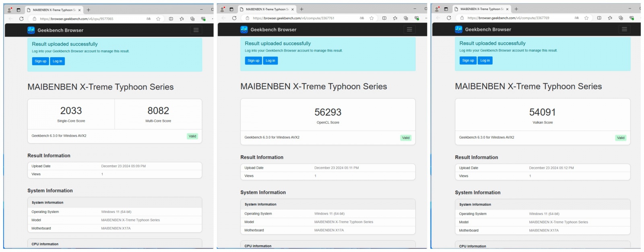Add OpenCL result page to favorites

click(x=372, y=18)
